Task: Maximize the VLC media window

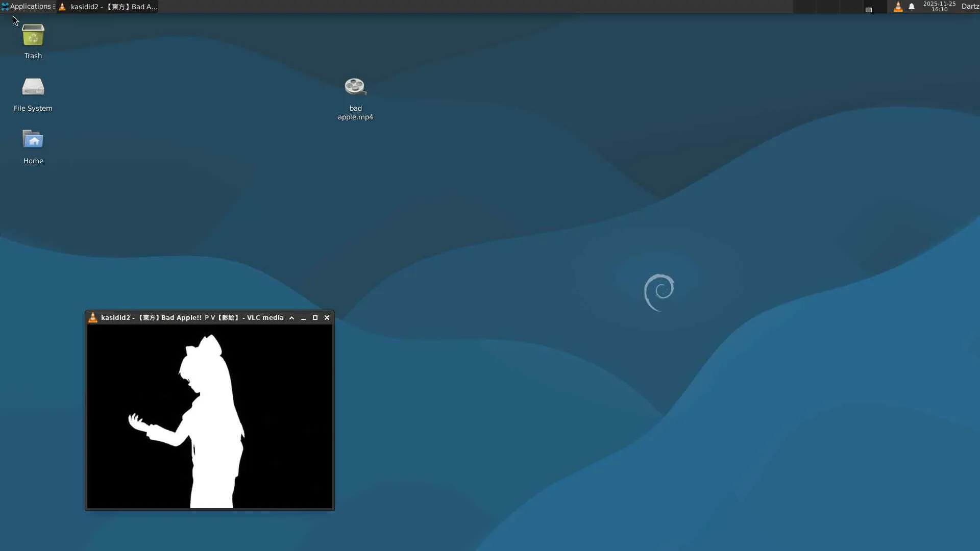Action: pos(315,318)
